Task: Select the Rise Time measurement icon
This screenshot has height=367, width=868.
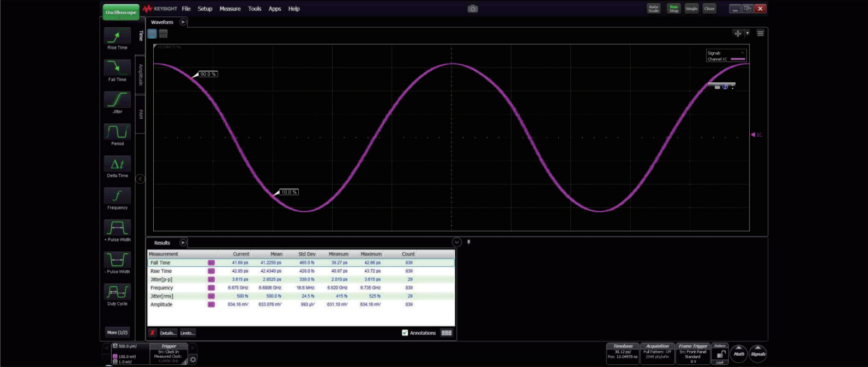Action: coord(117,36)
